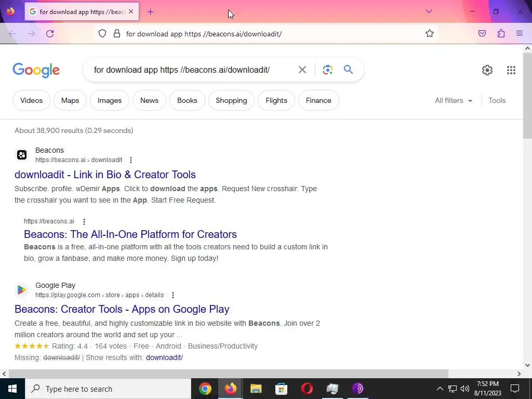Viewport: 532px width, 399px height.
Task: Open a new tab with plus button
Action: click(150, 12)
